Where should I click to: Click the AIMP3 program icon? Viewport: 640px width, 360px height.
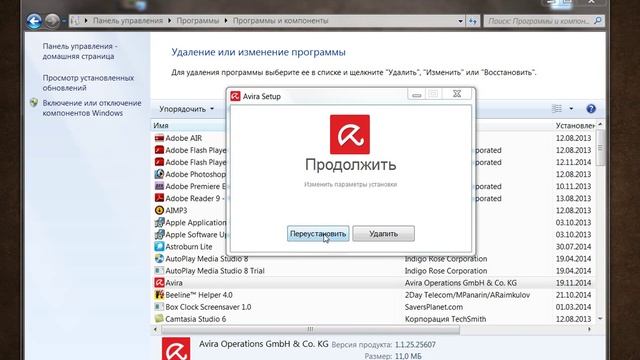[159, 210]
